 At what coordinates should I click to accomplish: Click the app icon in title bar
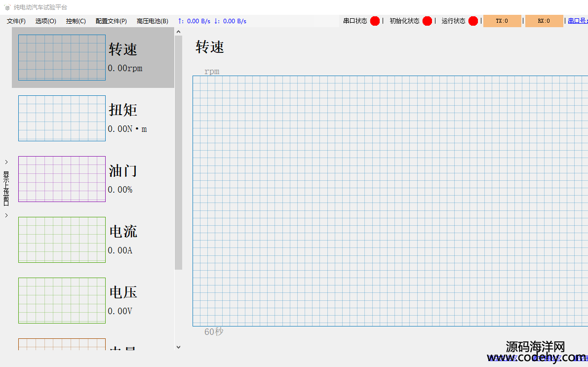pos(7,7)
